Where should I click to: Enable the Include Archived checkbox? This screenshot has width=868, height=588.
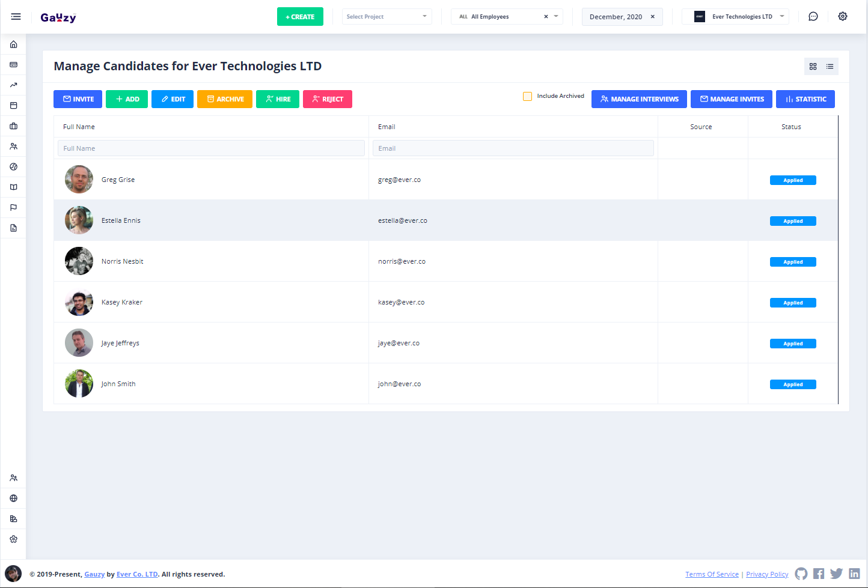[528, 96]
